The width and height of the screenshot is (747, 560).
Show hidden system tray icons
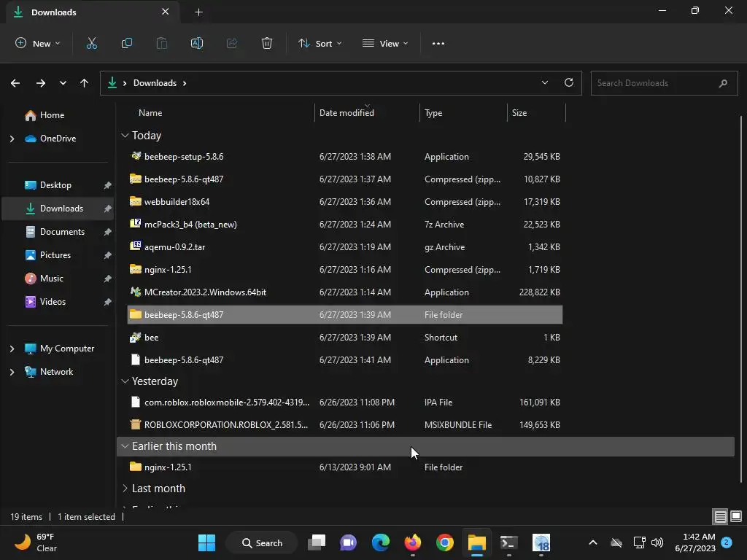(x=593, y=542)
